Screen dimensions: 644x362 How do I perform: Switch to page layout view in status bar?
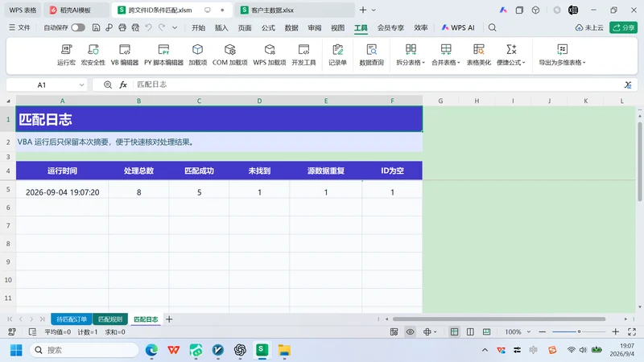[470, 331]
